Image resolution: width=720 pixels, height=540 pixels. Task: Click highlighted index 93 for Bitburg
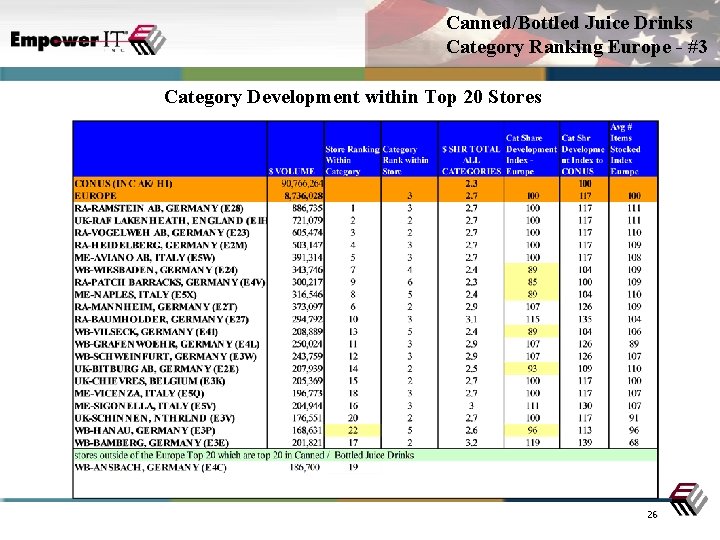coord(532,369)
